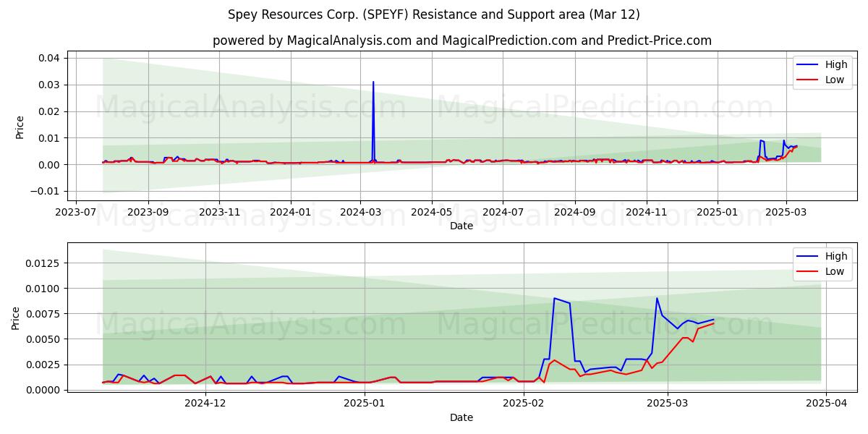Click the '2024-11' tick label on top chart

[646, 213]
